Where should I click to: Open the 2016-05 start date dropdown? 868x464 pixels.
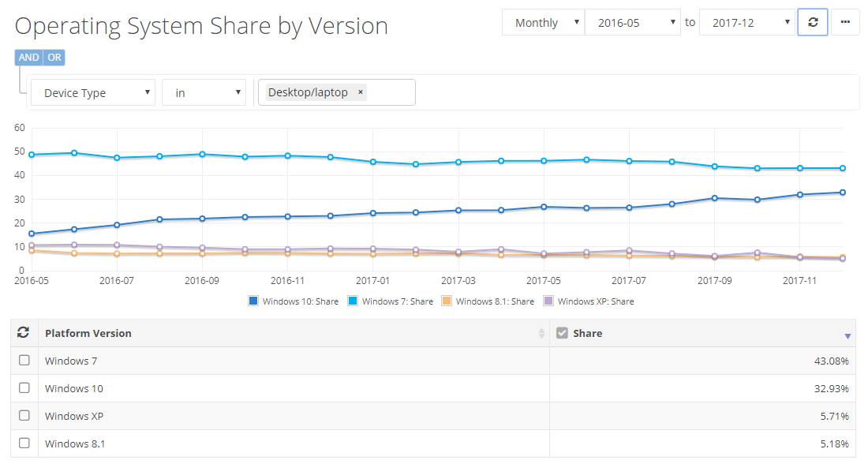[632, 23]
